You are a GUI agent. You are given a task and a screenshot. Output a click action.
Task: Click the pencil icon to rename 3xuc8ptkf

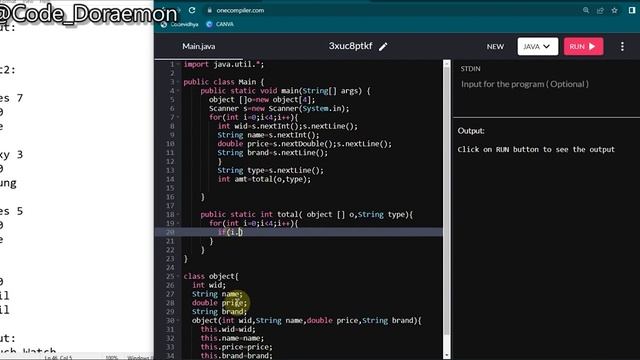(383, 47)
